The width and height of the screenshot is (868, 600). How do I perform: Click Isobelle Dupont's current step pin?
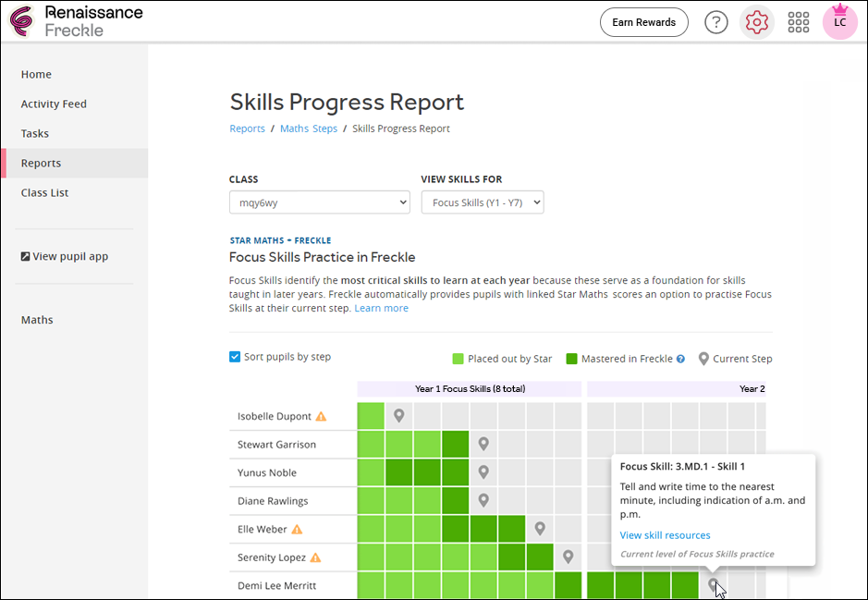click(x=399, y=415)
